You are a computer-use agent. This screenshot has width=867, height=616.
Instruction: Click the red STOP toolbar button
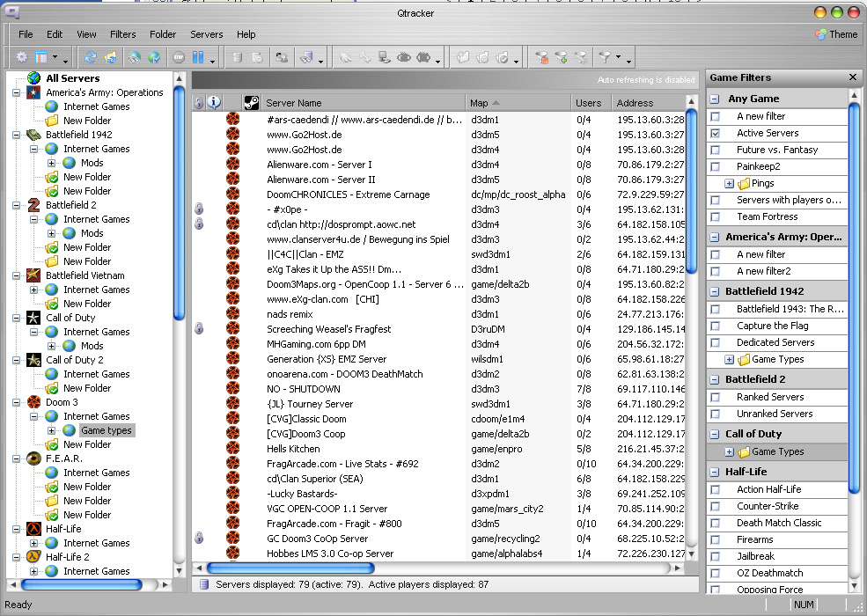coord(178,57)
